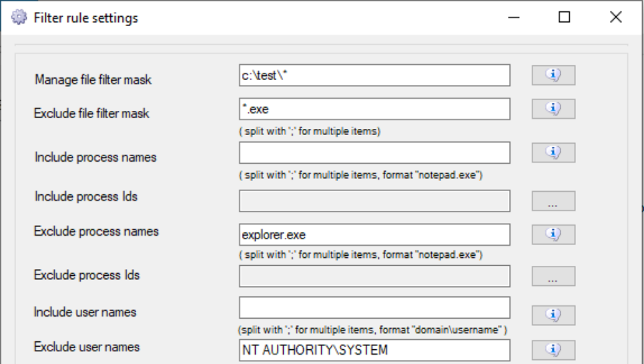Close the Filter rule settings window

pos(616,17)
